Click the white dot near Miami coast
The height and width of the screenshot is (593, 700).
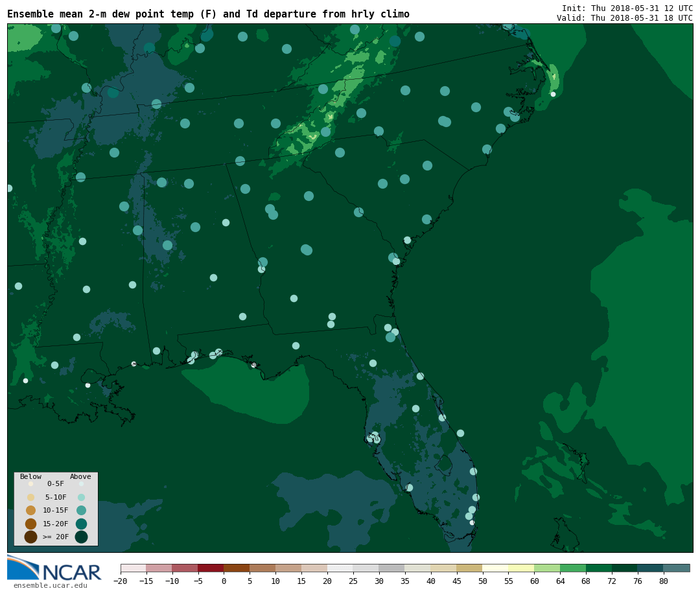tap(472, 522)
